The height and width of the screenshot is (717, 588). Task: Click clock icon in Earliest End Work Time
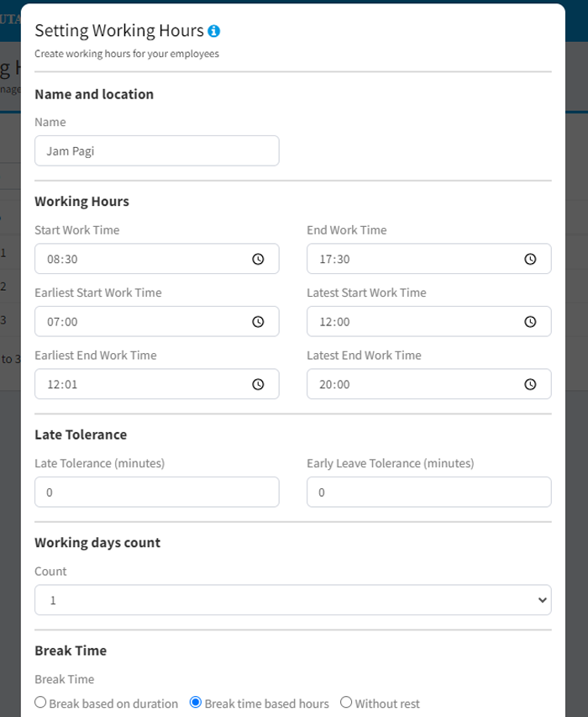(x=259, y=384)
